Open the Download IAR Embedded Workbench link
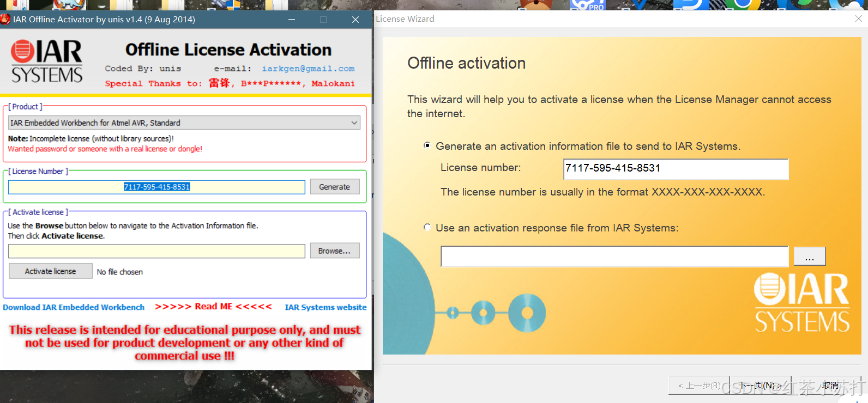 [74, 307]
